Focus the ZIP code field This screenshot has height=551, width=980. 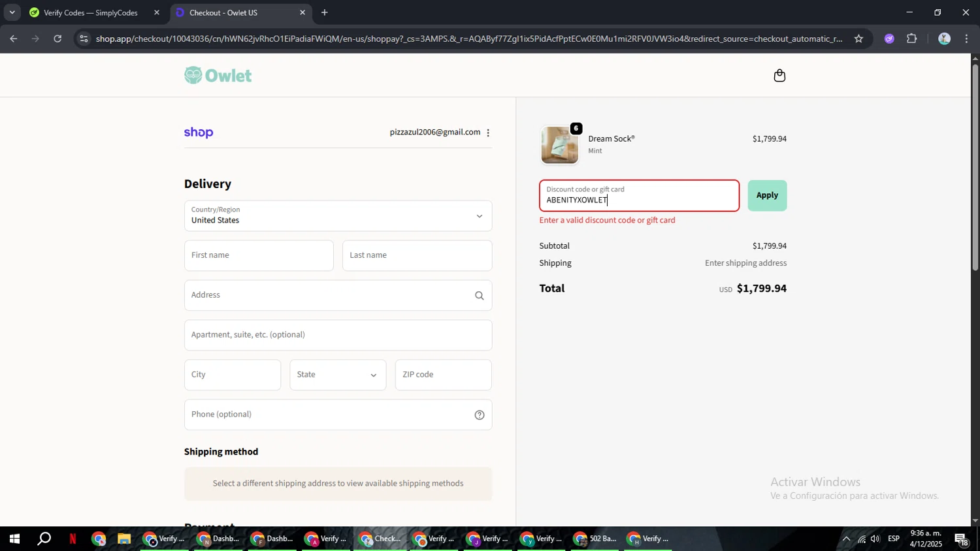(x=444, y=375)
